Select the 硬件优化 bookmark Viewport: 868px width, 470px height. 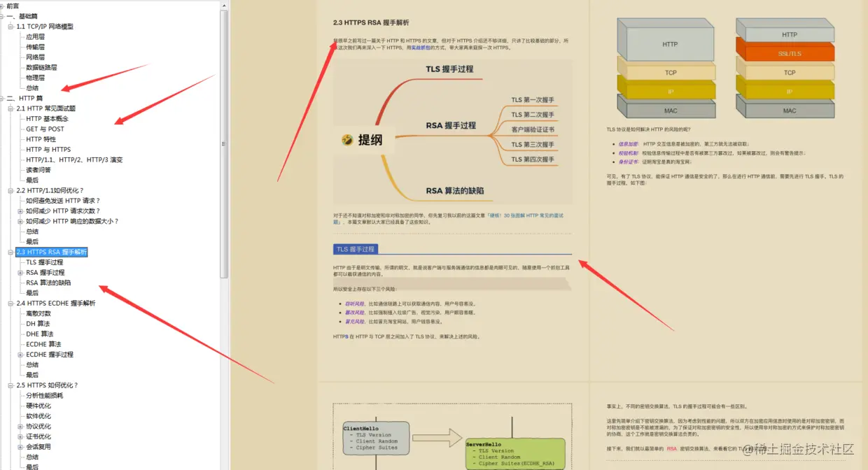pyautogui.click(x=38, y=406)
